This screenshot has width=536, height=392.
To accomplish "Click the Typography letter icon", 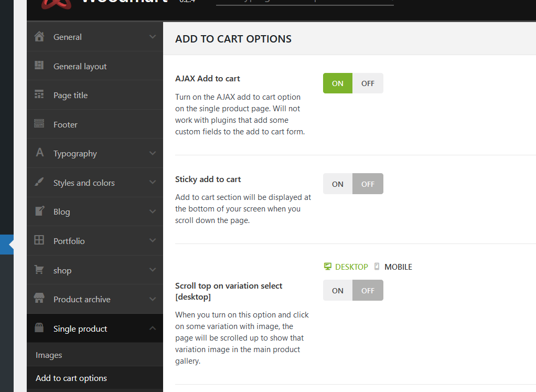I will pyautogui.click(x=39, y=153).
